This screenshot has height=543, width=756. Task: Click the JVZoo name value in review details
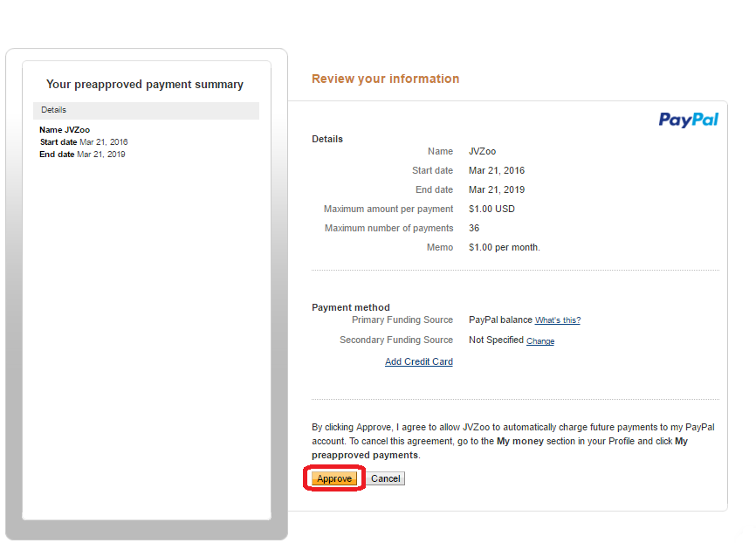tap(482, 151)
